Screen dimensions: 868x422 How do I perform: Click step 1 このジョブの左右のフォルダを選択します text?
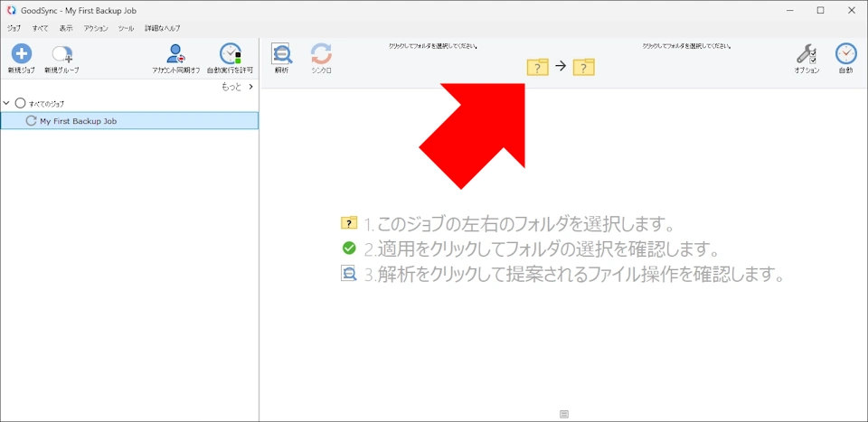(x=519, y=224)
